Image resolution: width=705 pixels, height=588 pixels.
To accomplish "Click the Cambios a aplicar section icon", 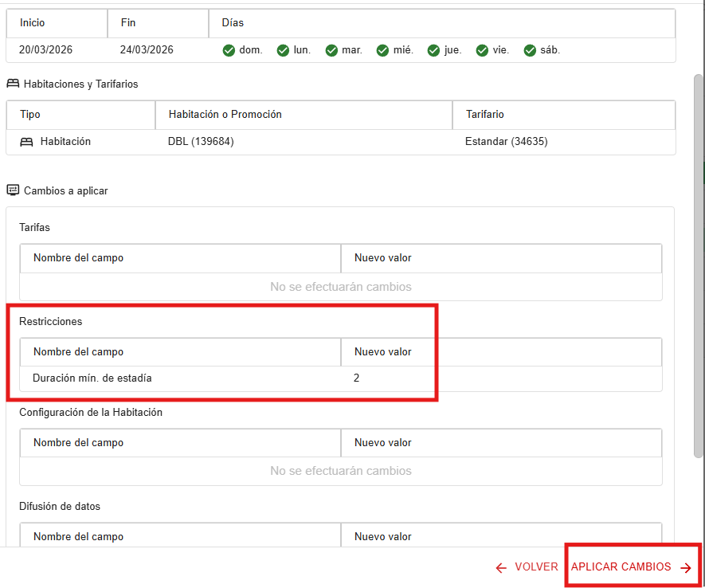I will (13, 190).
